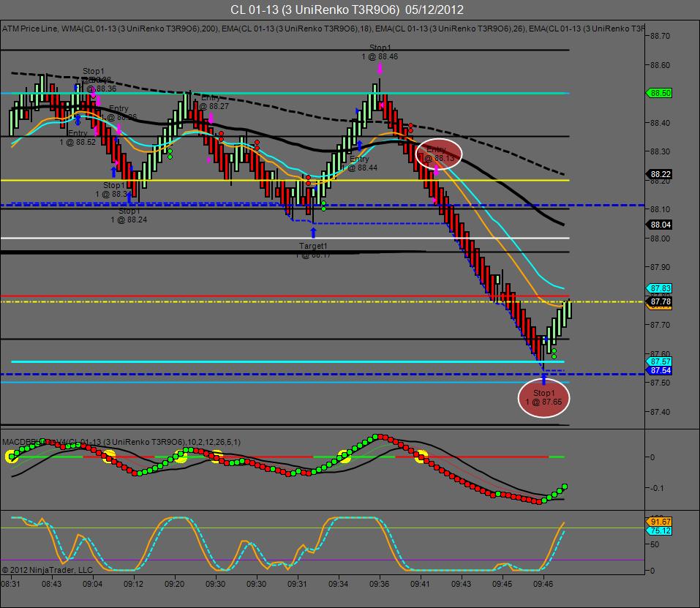The height and width of the screenshot is (608, 700).
Task: Click the Entry 1 @ 88.44 annotation
Action: tap(359, 163)
